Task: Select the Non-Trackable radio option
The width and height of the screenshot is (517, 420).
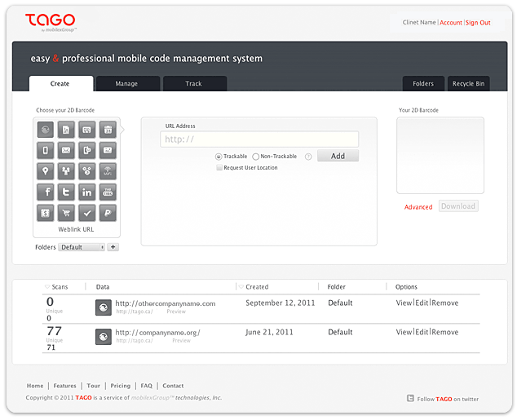Action: (255, 157)
